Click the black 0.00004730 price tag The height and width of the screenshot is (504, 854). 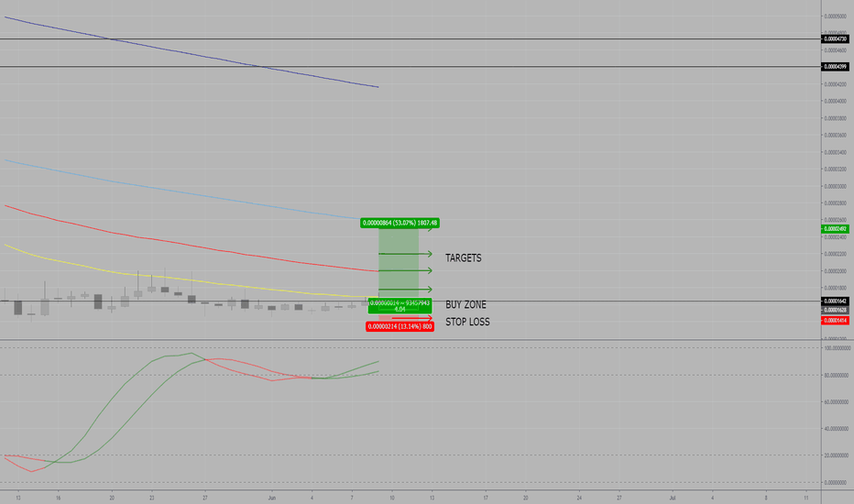click(x=835, y=39)
